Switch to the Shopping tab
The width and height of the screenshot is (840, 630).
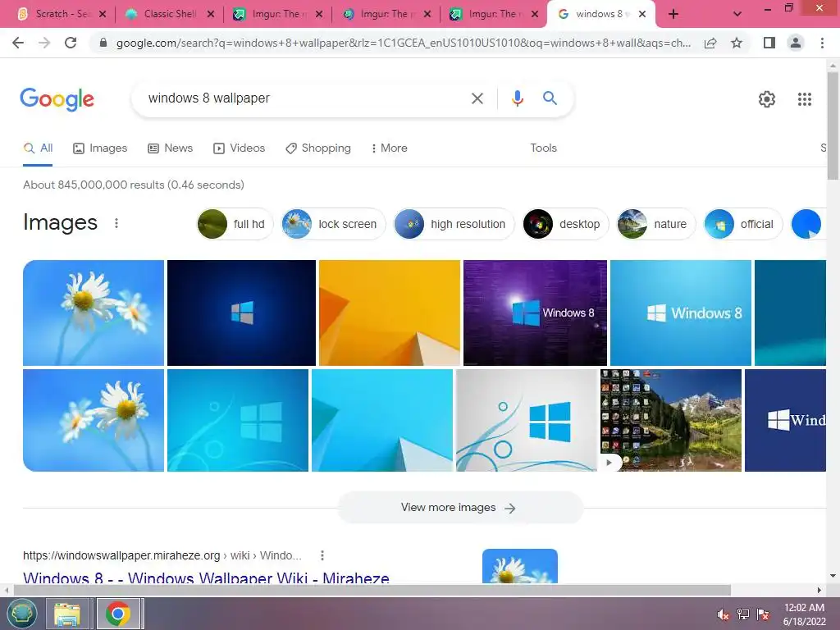click(318, 148)
